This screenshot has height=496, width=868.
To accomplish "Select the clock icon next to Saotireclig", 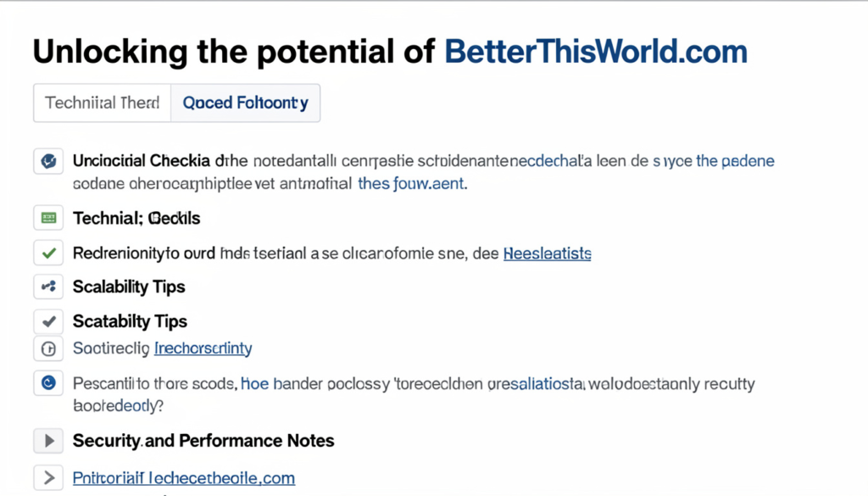I will (48, 348).
